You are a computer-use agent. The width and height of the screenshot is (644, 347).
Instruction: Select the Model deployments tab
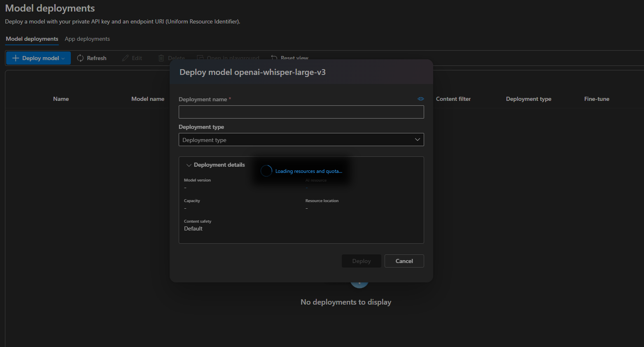tap(32, 39)
